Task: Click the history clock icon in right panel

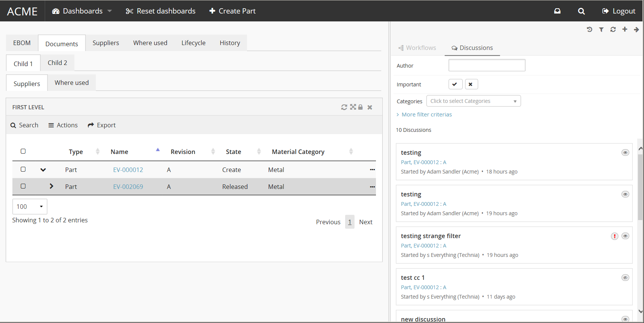Action: coord(589,30)
